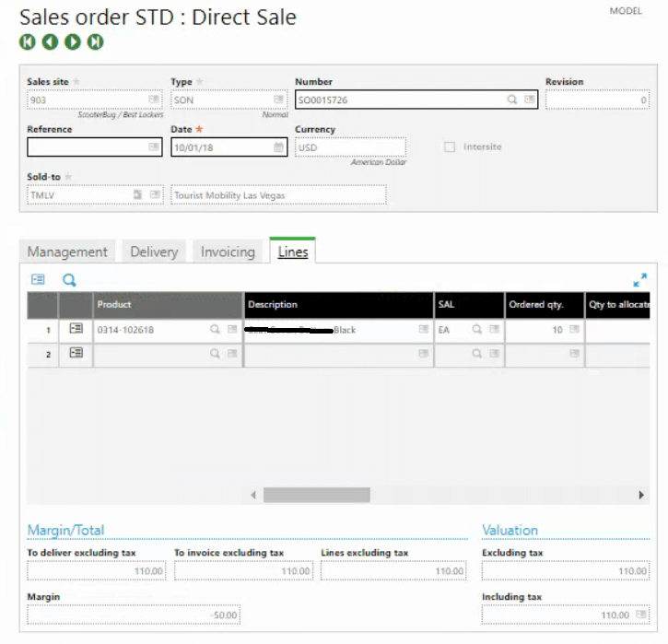Go to the first record navigation icon

[x=27, y=41]
